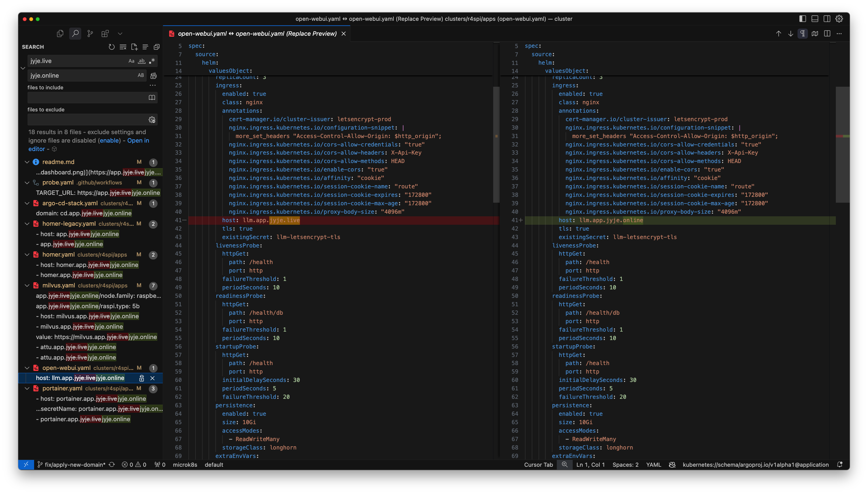868x494 pixels.
Task: Go to the next diff change
Action: pyautogui.click(x=790, y=33)
